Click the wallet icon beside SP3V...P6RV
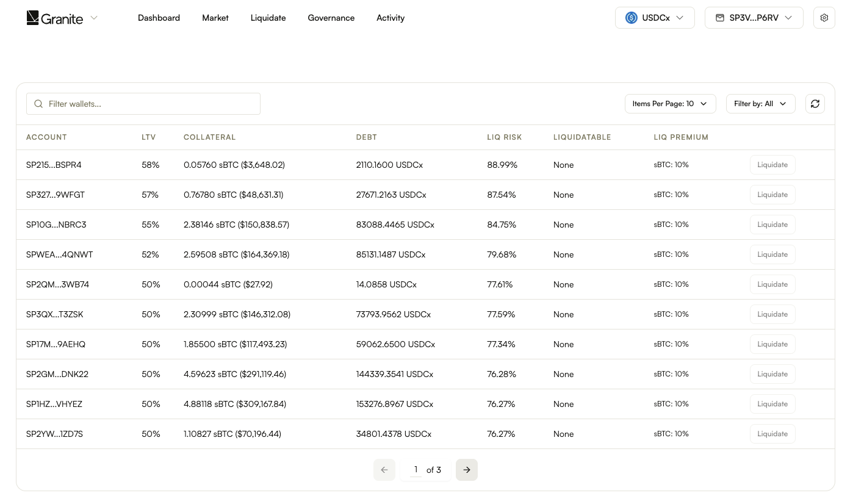 (720, 18)
